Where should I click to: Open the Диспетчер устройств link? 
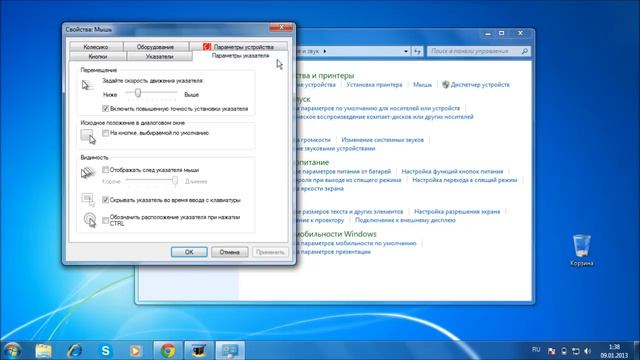point(480,84)
